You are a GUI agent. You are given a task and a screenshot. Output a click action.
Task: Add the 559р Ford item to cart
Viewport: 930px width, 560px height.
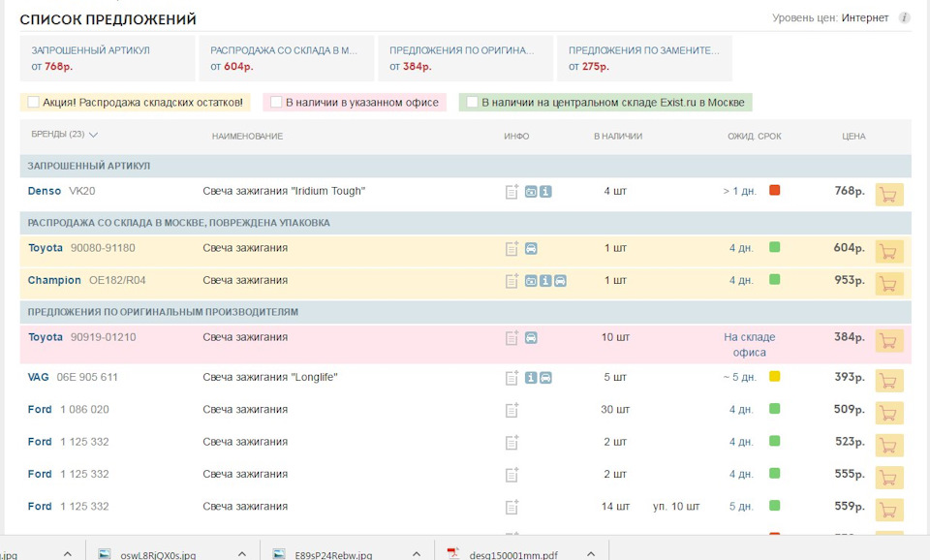(x=889, y=510)
